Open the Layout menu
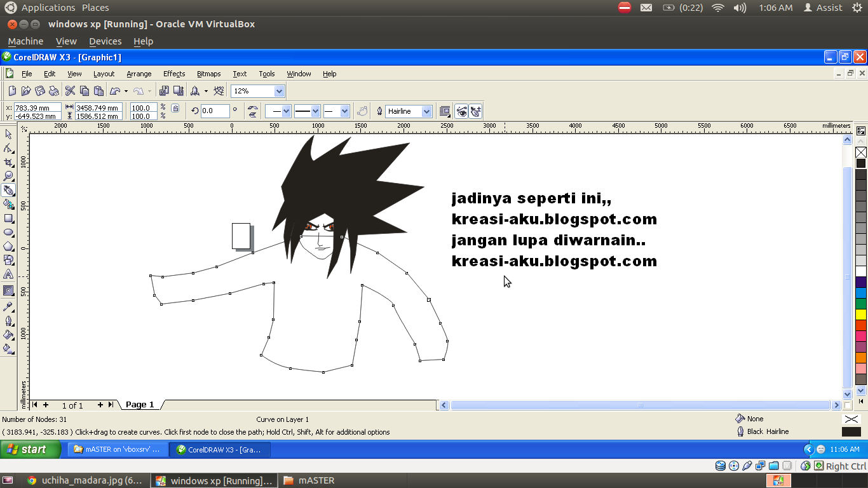 click(104, 74)
